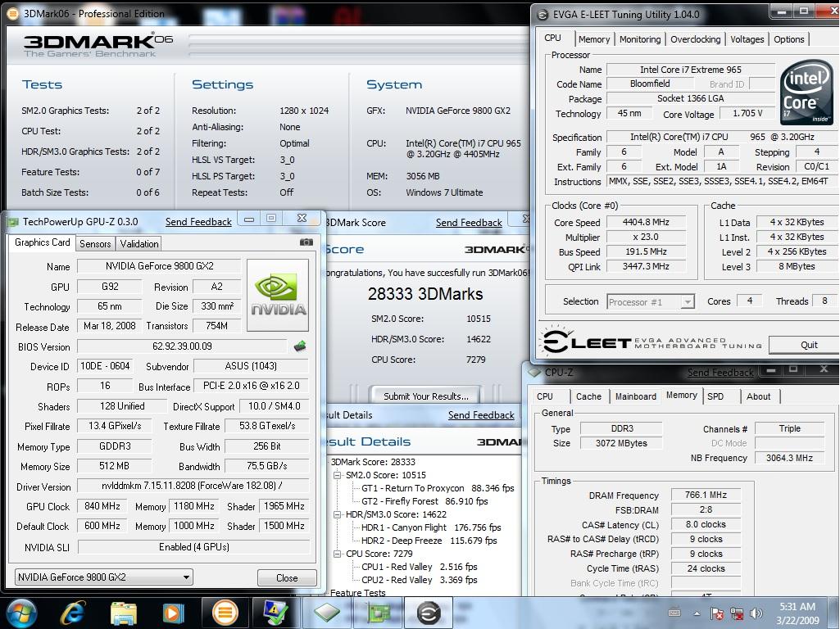Click the DRAM Frequency value 766.1 MHz

point(706,496)
